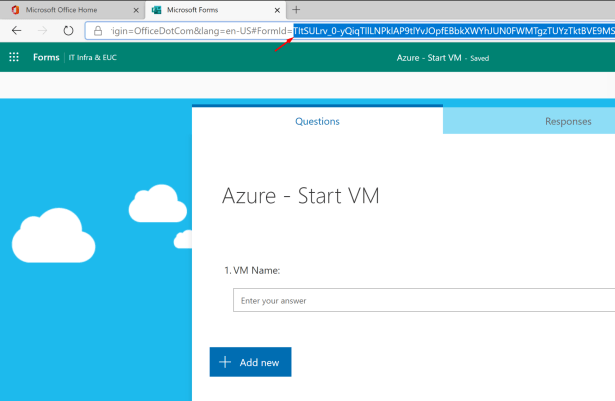This screenshot has width=615, height=401.
Task: View site info via the lock icon
Action: pos(98,31)
